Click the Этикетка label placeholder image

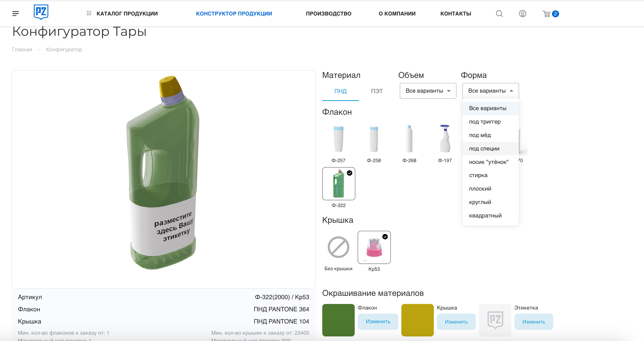pyautogui.click(x=495, y=320)
